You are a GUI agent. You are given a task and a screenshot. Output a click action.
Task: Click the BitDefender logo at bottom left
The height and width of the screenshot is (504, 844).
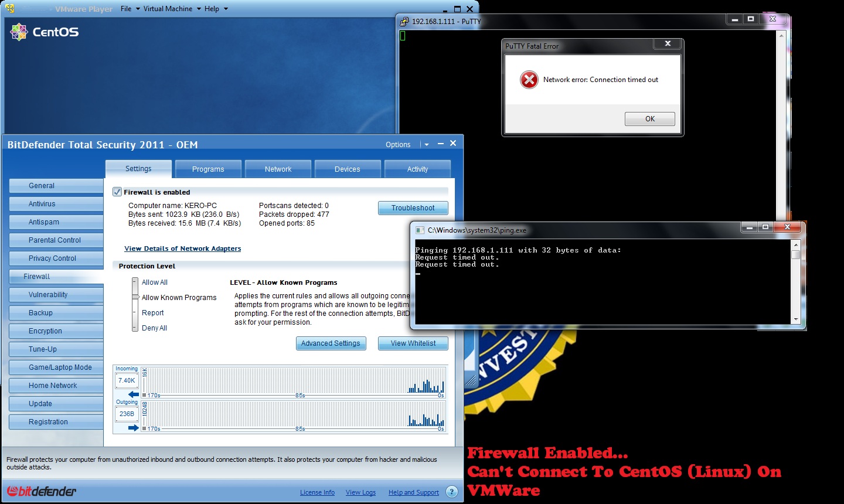click(41, 491)
